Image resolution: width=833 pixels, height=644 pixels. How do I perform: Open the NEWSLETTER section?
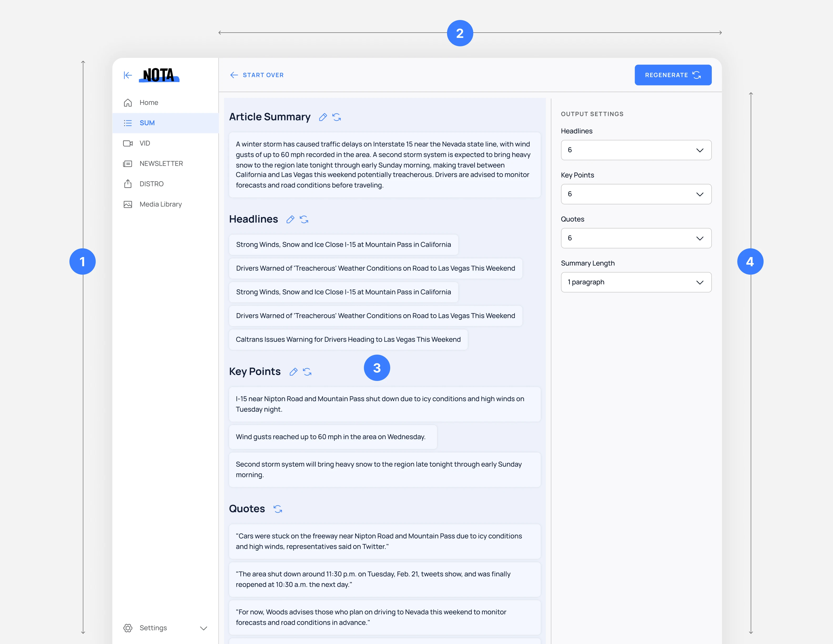(161, 164)
